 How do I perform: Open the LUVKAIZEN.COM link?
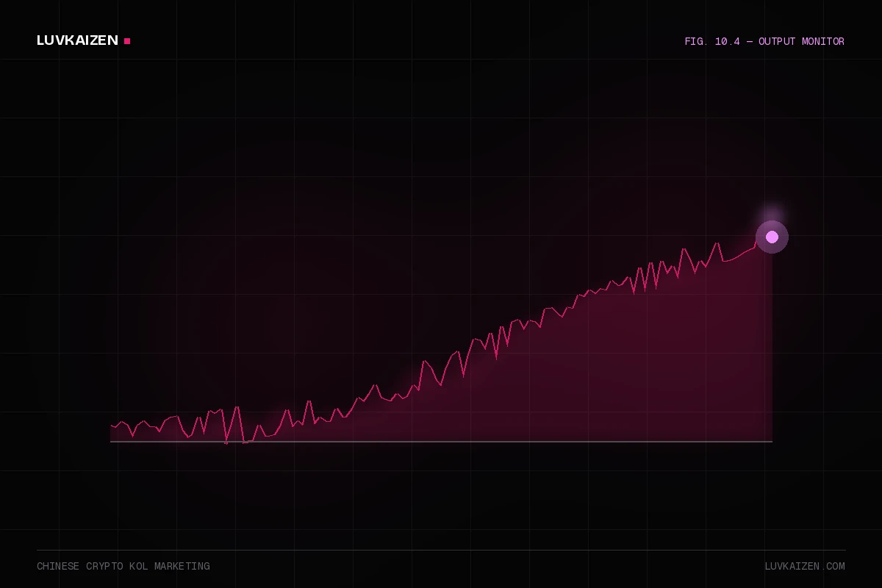tap(805, 567)
